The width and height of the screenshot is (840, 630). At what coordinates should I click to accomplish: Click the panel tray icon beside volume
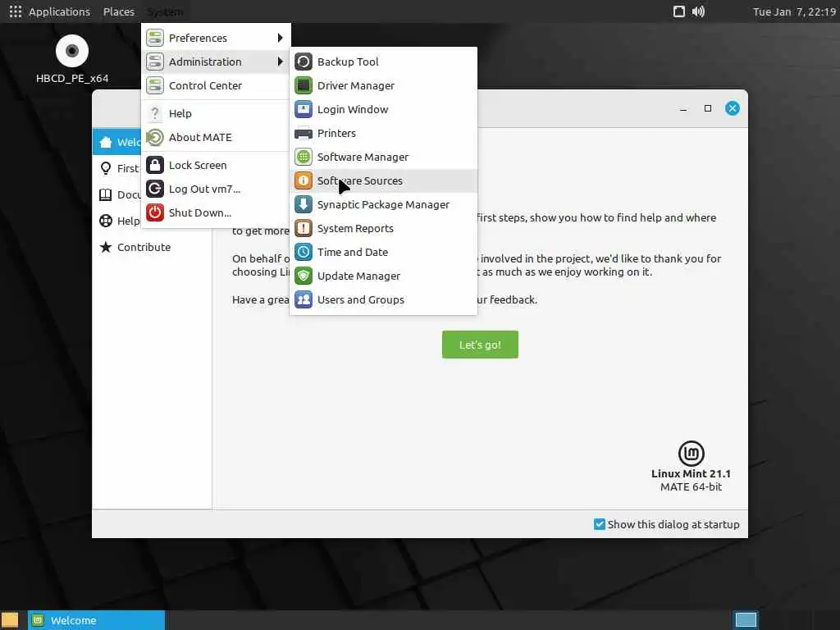tap(678, 11)
